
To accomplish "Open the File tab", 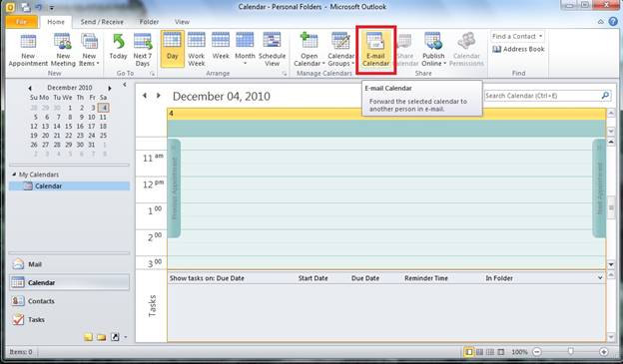I will click(x=21, y=22).
